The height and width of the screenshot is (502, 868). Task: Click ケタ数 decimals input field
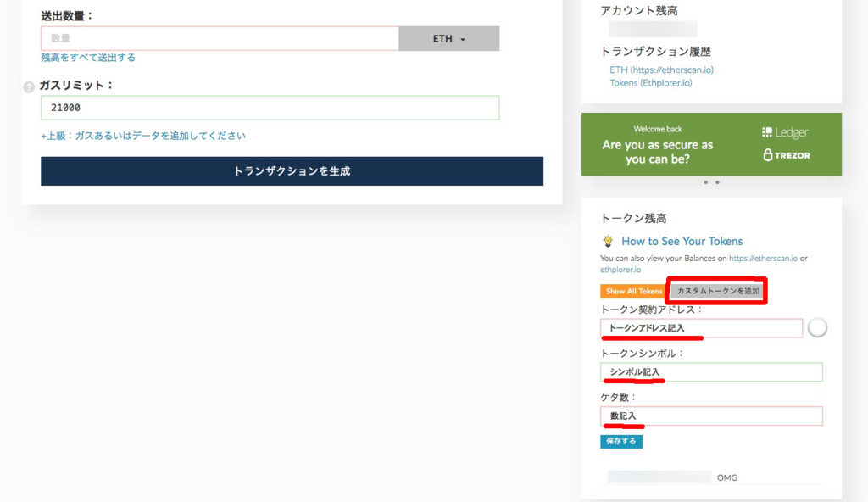click(711, 416)
